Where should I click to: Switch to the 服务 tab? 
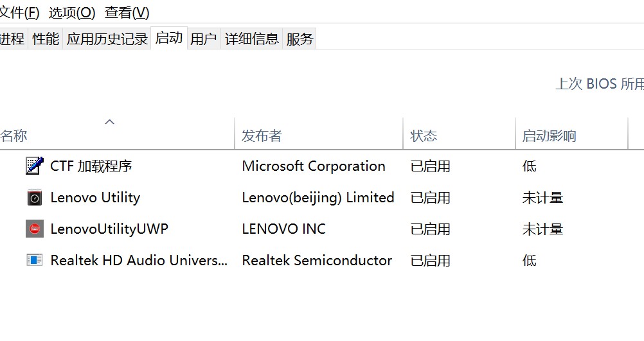[300, 39]
